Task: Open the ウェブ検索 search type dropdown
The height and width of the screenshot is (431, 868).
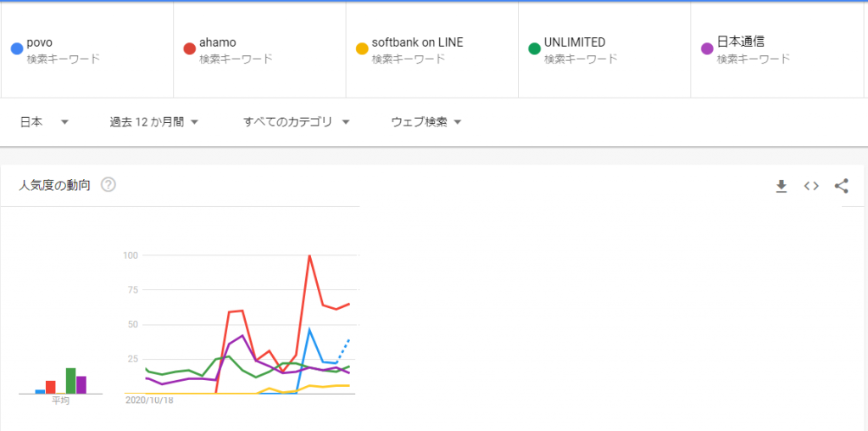Action: [x=426, y=122]
